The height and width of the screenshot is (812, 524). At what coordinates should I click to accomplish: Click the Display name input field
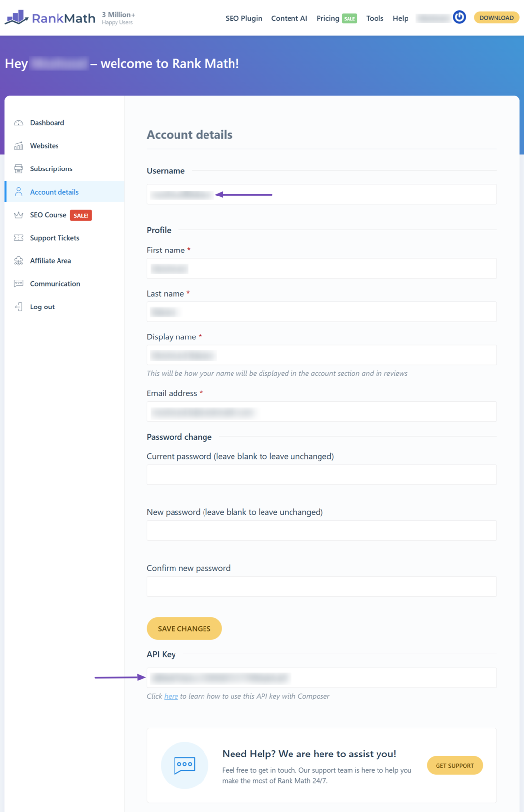322,355
